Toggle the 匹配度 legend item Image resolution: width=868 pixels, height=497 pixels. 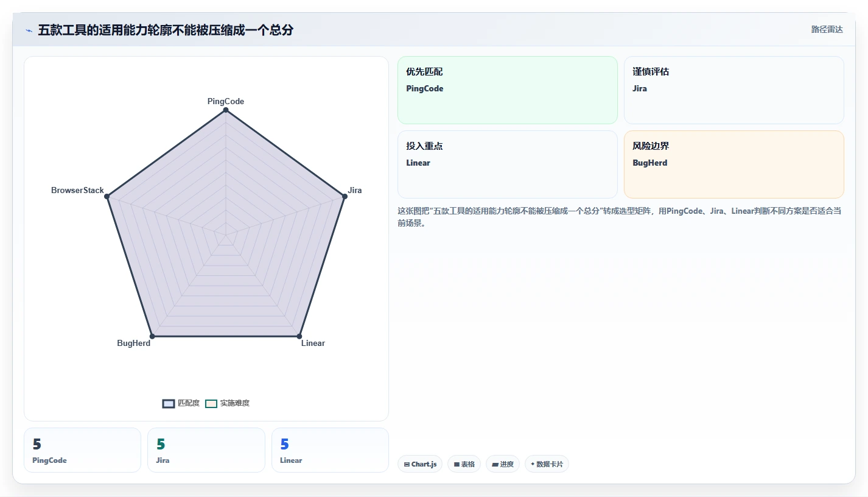[x=181, y=403]
